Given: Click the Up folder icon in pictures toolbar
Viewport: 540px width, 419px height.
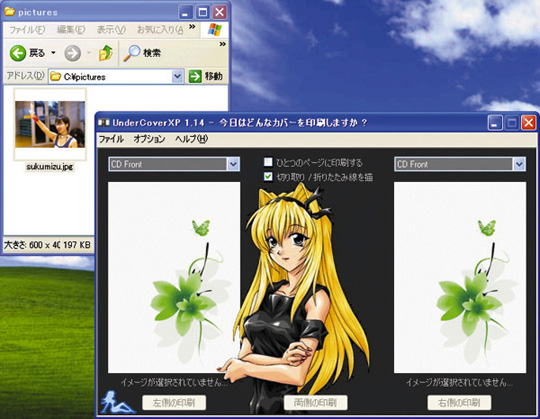Looking at the screenshot, I should pyautogui.click(x=106, y=53).
